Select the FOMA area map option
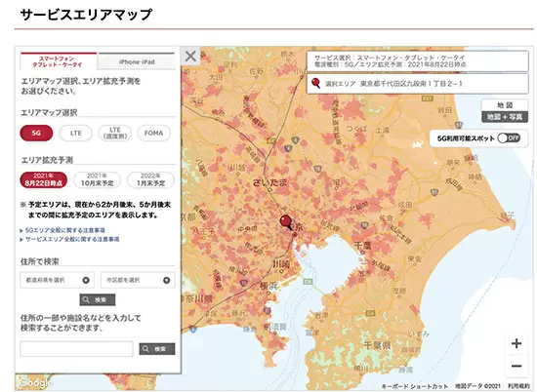The width and height of the screenshot is (537, 392). click(x=153, y=133)
